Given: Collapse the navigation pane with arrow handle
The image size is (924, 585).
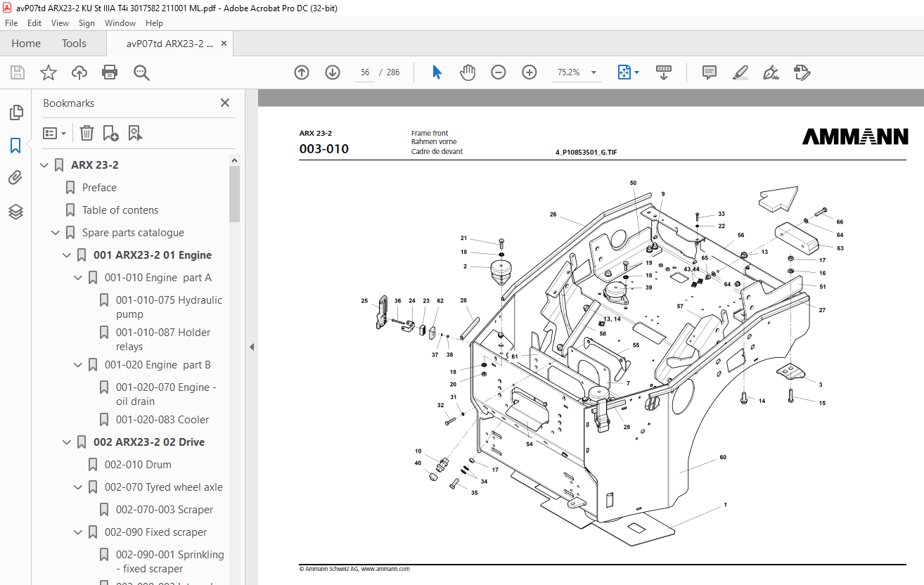Looking at the screenshot, I should pos(251,347).
